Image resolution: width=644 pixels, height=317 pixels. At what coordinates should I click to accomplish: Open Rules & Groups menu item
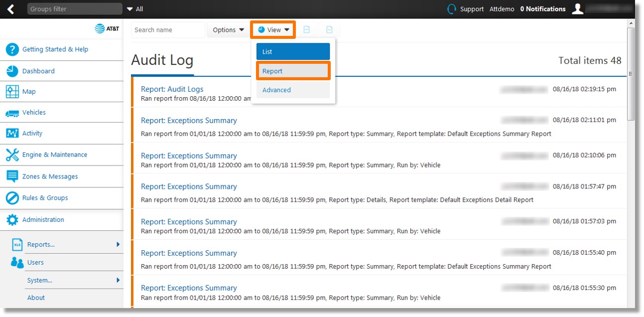pyautogui.click(x=45, y=198)
